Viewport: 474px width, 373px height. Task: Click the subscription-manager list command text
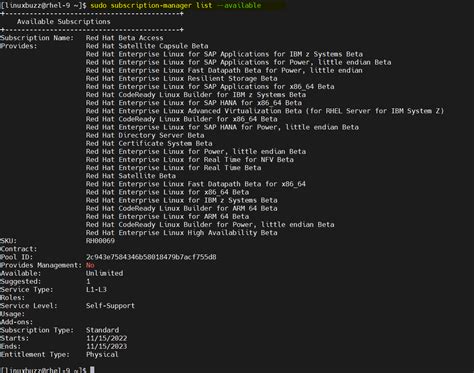pyautogui.click(x=176, y=5)
